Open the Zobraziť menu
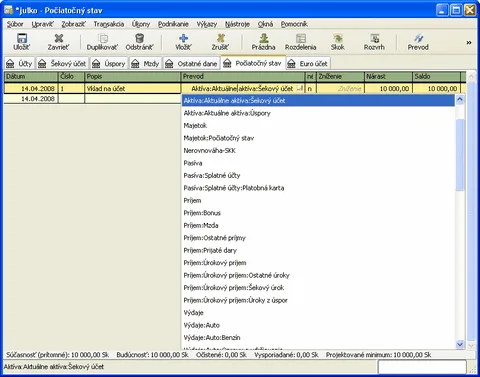 [73, 24]
